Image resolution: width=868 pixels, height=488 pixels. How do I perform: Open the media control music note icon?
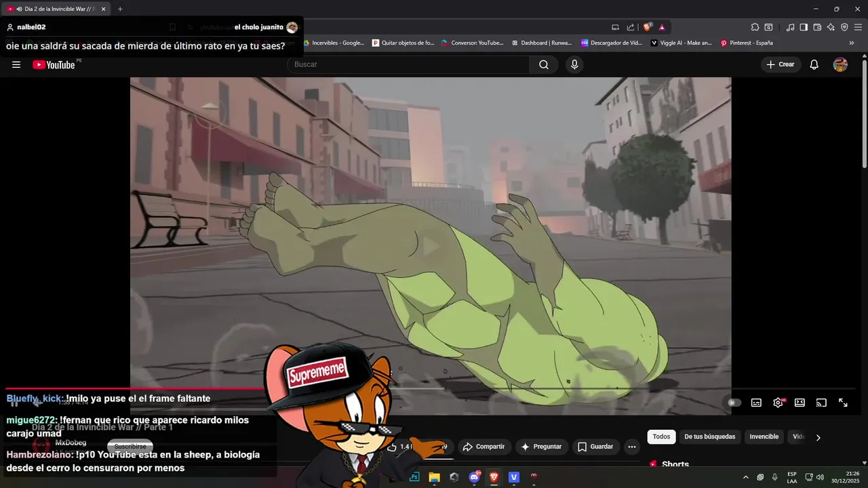click(790, 27)
